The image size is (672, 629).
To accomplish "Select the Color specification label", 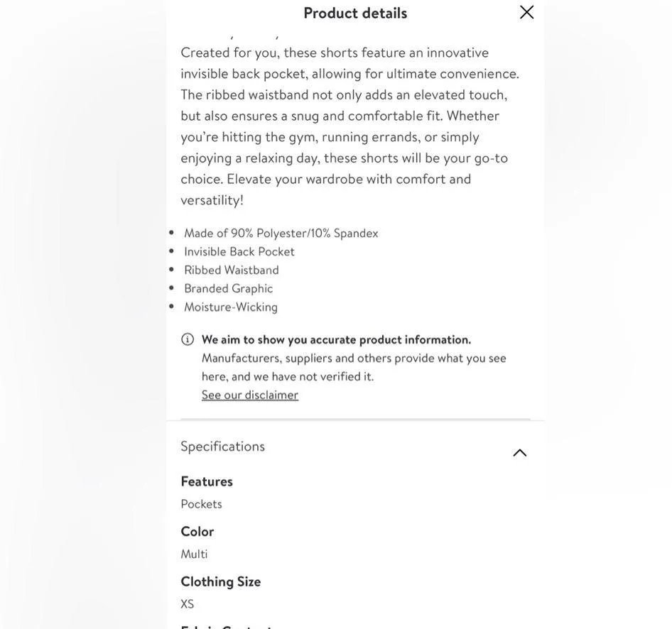I will coord(197,531).
